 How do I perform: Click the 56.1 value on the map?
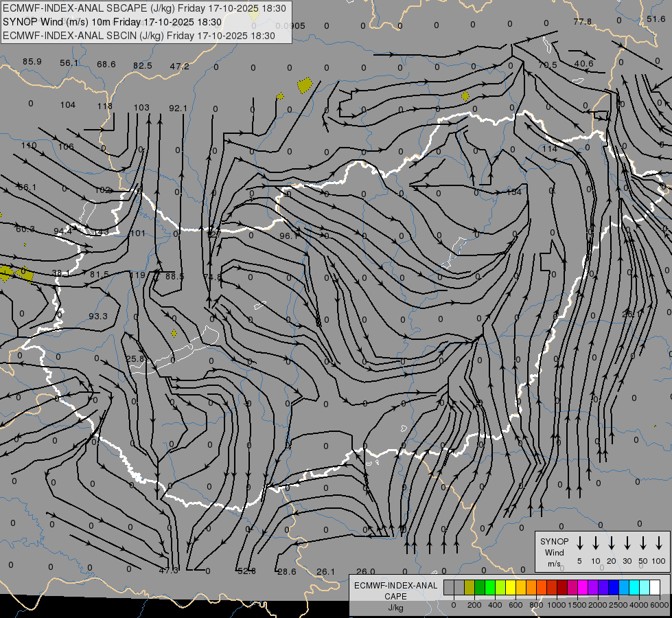point(69,63)
